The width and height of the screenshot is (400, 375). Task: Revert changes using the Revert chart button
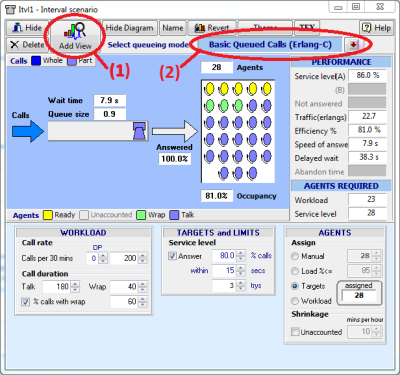tap(212, 28)
